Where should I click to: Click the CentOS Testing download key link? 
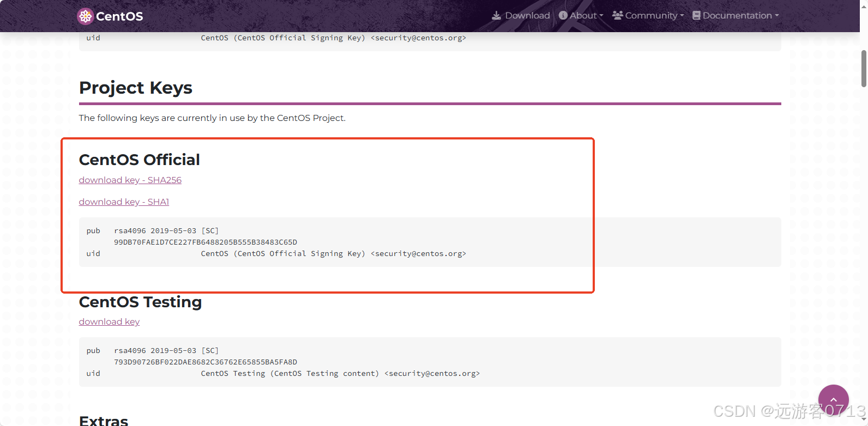point(110,321)
